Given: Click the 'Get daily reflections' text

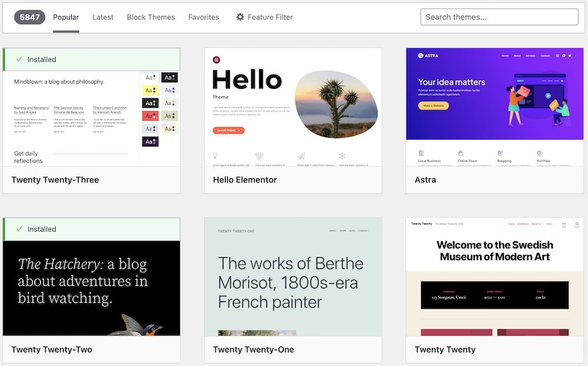Looking at the screenshot, I should click(28, 157).
